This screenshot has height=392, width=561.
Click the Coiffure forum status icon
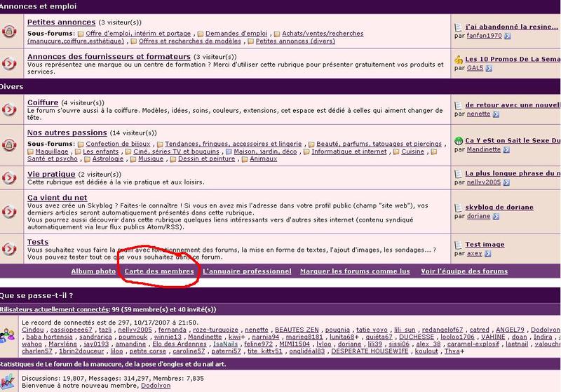point(9,110)
